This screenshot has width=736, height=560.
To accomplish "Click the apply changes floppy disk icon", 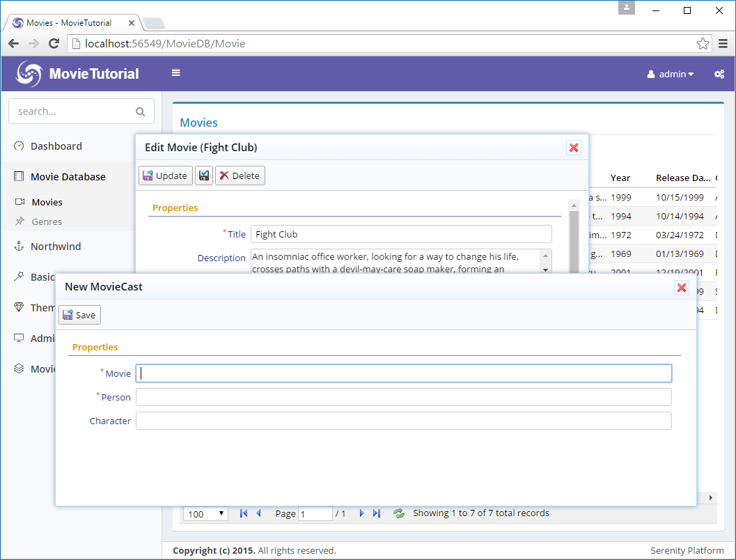I will (x=204, y=176).
